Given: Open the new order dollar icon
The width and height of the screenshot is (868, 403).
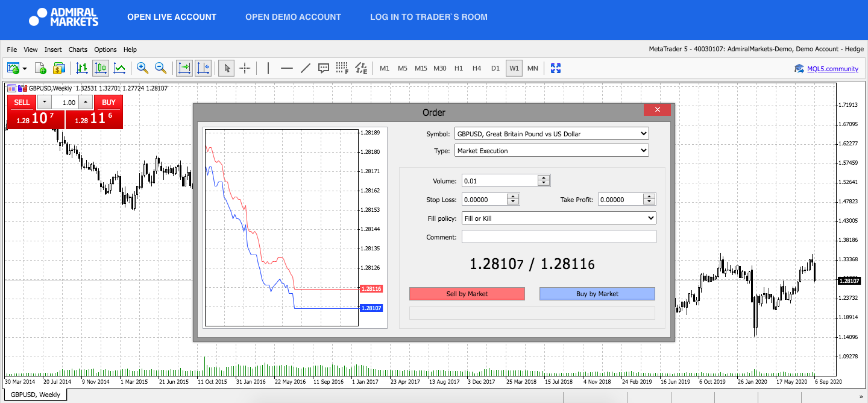Looking at the screenshot, I should (59, 68).
